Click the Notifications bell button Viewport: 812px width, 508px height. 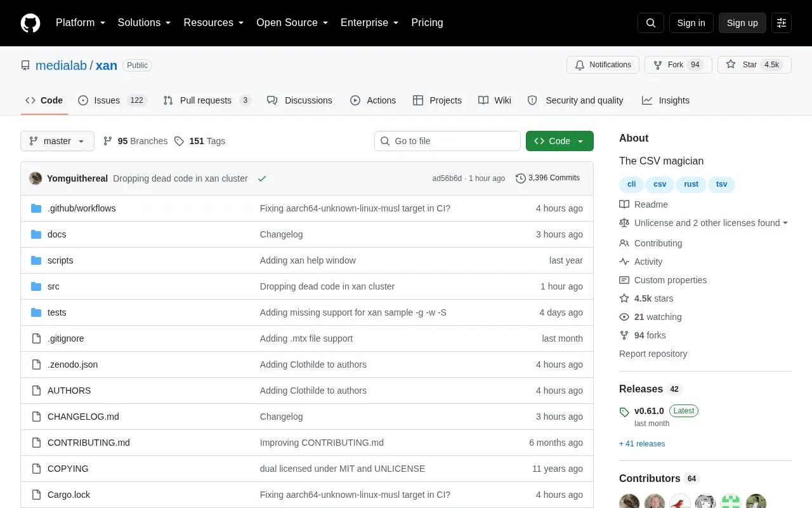pyautogui.click(x=603, y=65)
